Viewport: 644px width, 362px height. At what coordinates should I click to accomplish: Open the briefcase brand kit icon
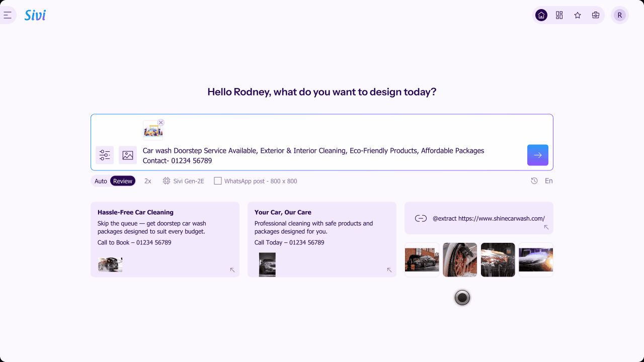click(x=596, y=15)
